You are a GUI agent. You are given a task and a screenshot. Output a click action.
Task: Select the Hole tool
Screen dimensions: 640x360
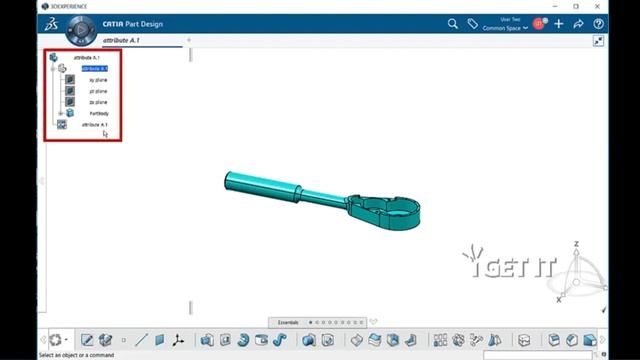(262, 340)
